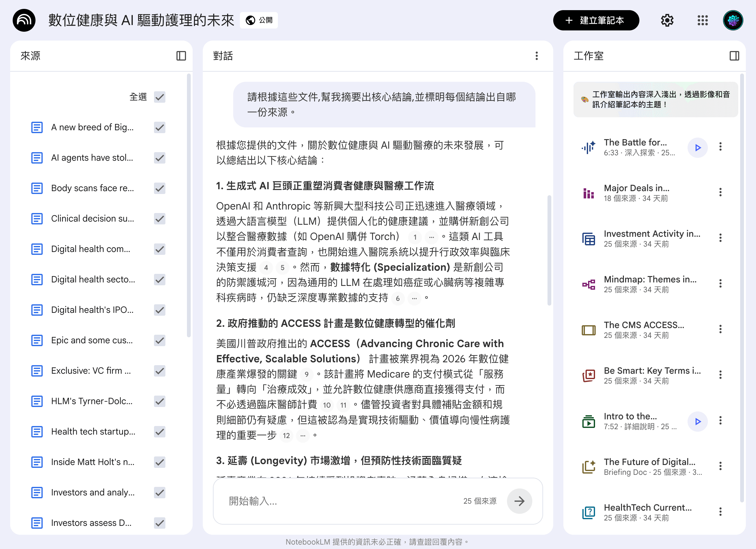Click the 建立筆記本 create notebook button

(596, 20)
